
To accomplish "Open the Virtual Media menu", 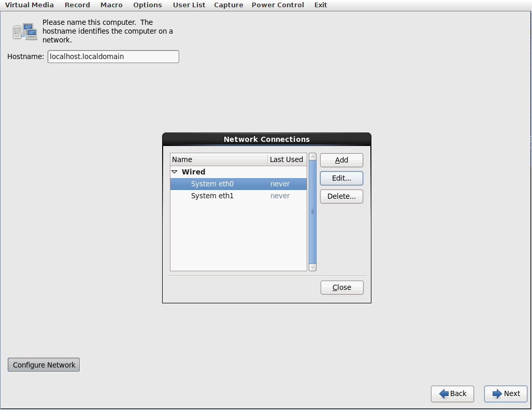I will coord(29,5).
